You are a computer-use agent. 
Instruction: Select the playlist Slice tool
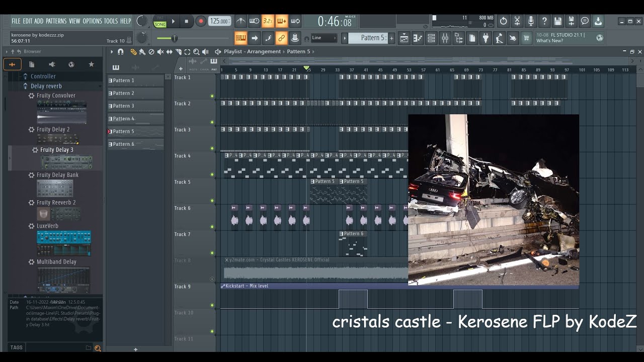tap(179, 51)
